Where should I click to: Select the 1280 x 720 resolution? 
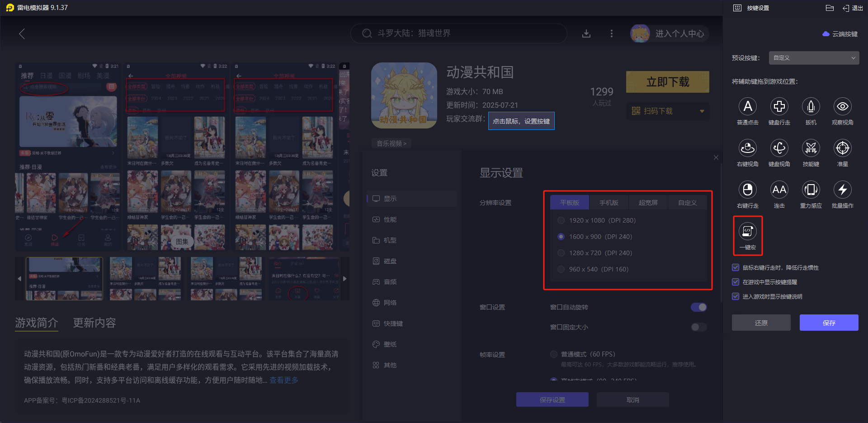click(x=561, y=253)
